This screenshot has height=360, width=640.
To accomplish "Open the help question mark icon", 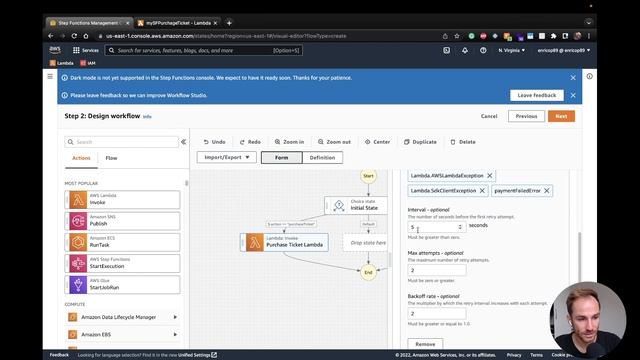I will (483, 50).
